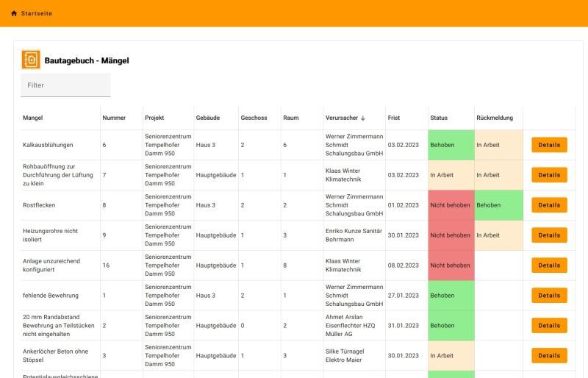This screenshot has height=378, width=588.
Task: Click the Behoben status of 20 mm Randabstand row
Action: [x=451, y=326]
